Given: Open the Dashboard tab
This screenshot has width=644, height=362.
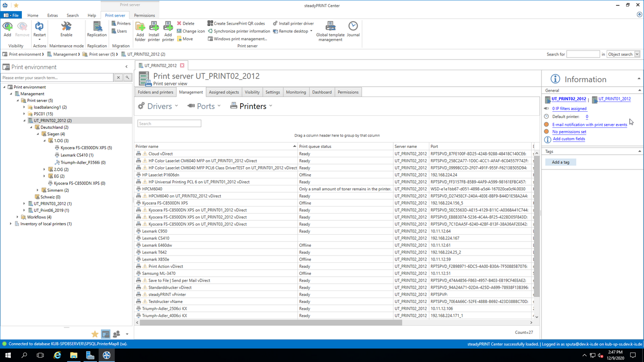Looking at the screenshot, I should pyautogui.click(x=322, y=92).
